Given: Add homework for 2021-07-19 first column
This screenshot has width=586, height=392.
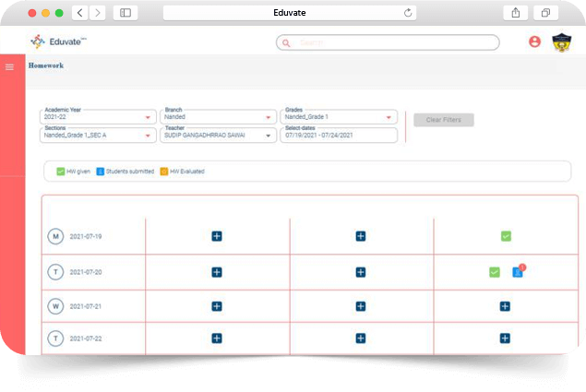Looking at the screenshot, I should pyautogui.click(x=217, y=236).
